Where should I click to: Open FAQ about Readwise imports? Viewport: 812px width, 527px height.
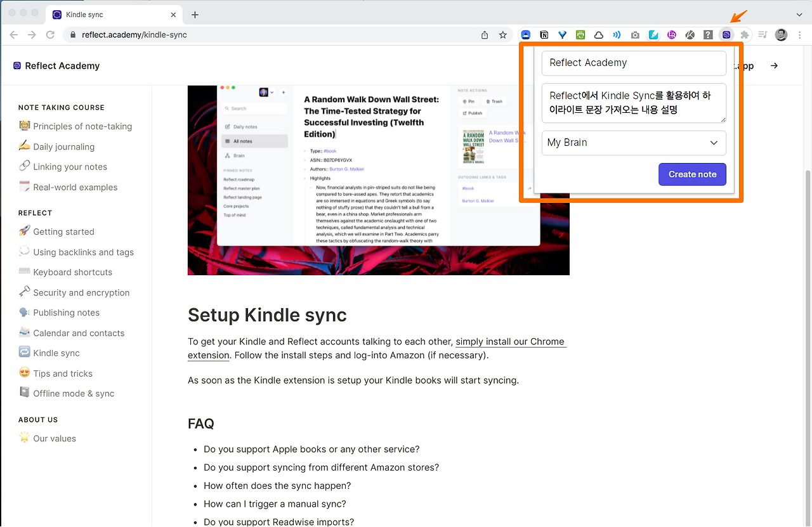278,522
